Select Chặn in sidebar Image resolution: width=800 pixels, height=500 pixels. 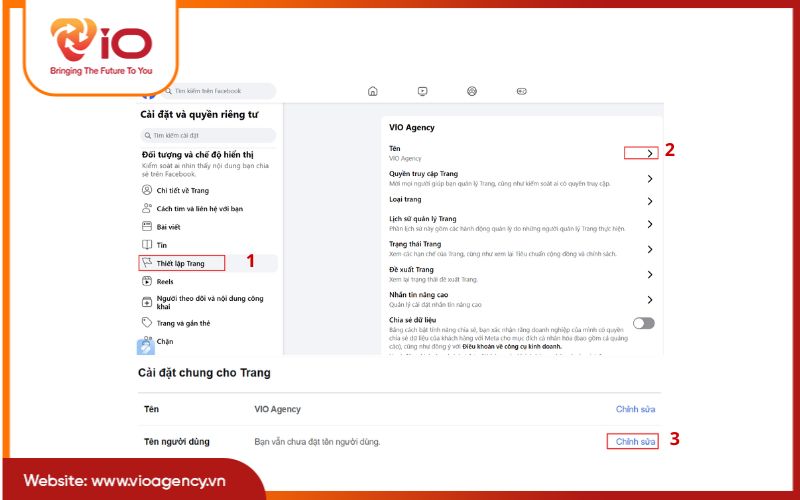165,341
